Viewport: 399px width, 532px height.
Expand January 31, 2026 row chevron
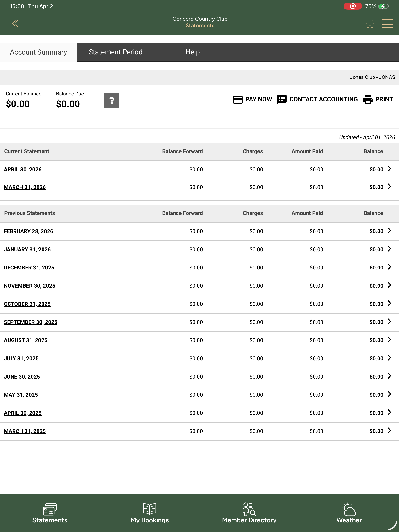pyautogui.click(x=389, y=249)
